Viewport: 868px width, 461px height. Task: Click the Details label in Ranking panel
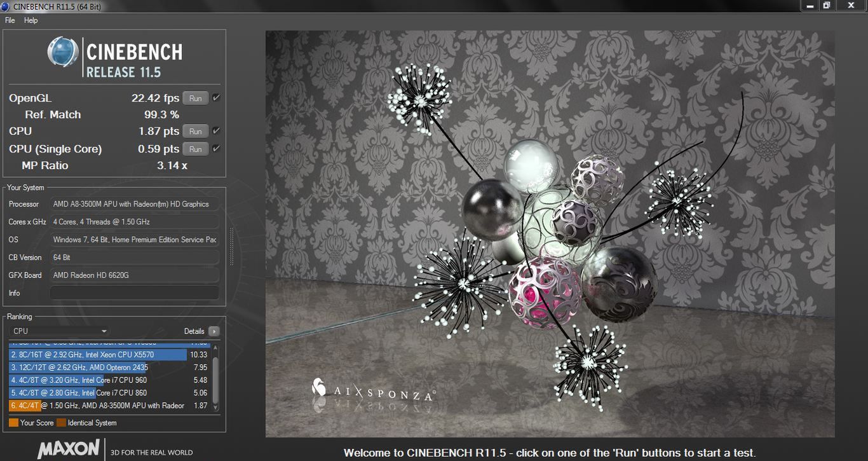(194, 331)
